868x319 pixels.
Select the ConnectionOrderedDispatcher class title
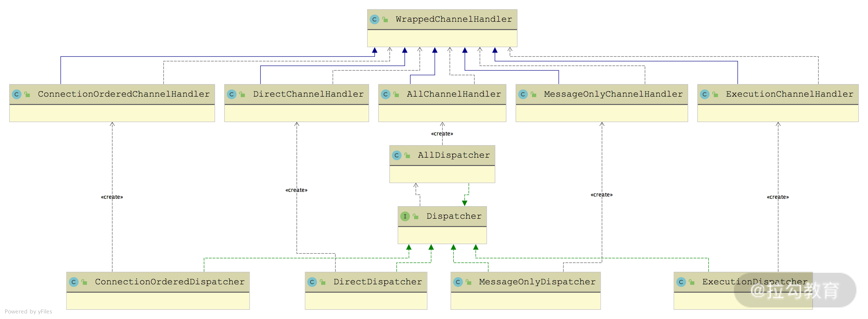(x=169, y=282)
